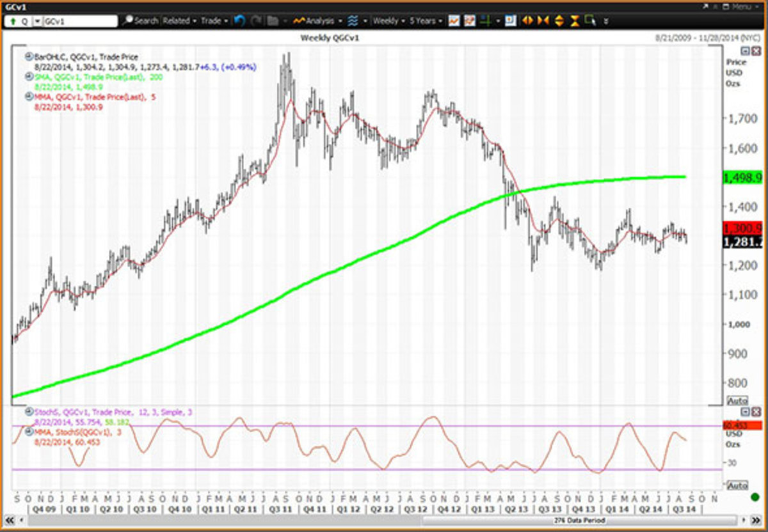
Task: Enable the crosshair cursor toggle
Action: click(x=486, y=20)
